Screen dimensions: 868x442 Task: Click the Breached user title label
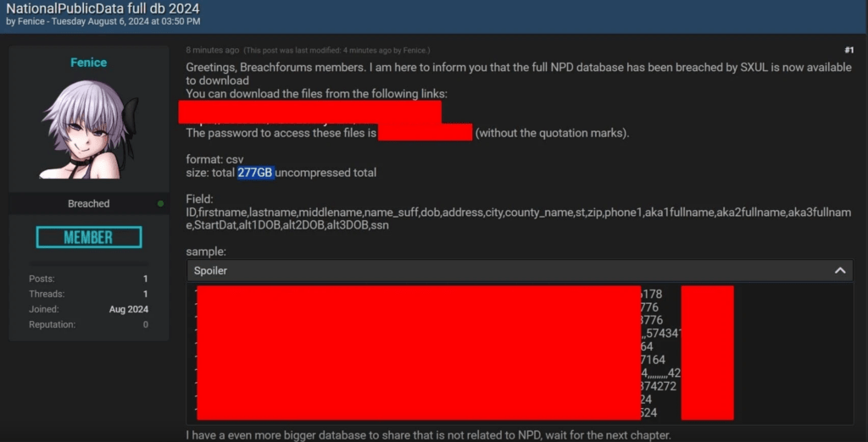[x=88, y=203]
